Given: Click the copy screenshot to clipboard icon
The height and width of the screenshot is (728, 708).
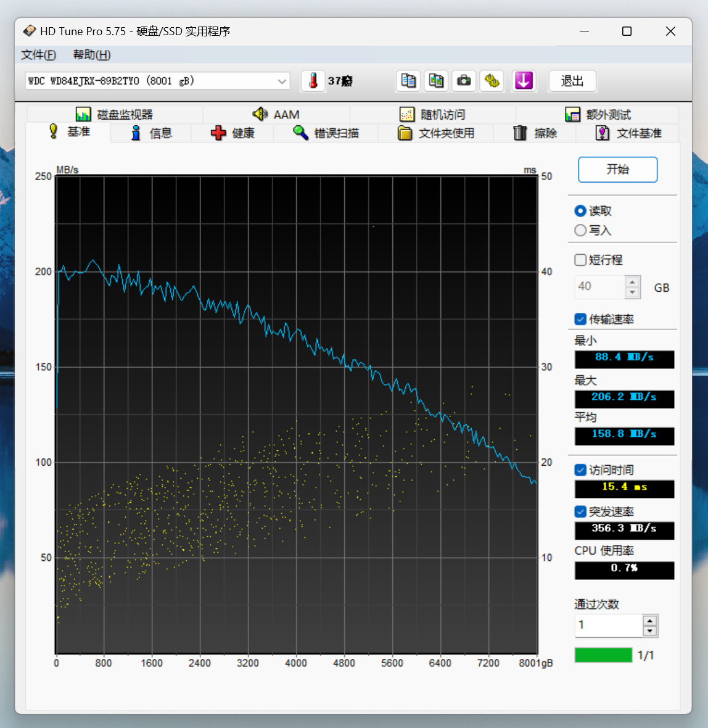Looking at the screenshot, I should point(436,81).
